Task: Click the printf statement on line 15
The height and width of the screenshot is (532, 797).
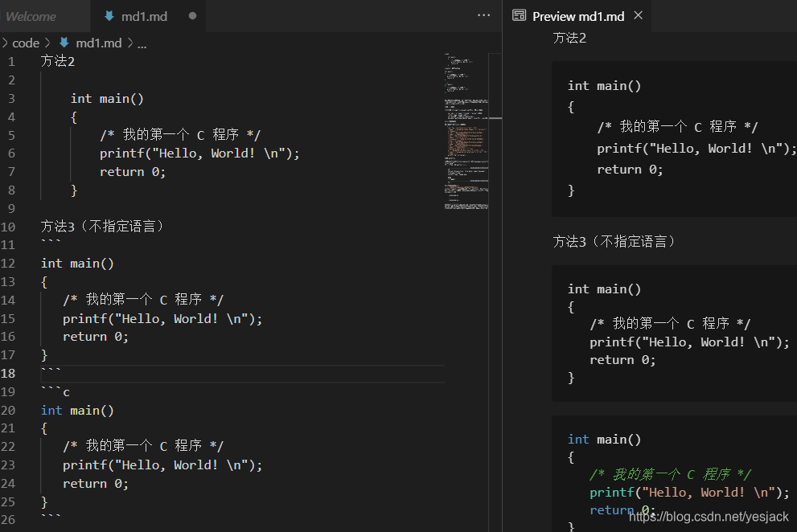Action: [x=162, y=318]
